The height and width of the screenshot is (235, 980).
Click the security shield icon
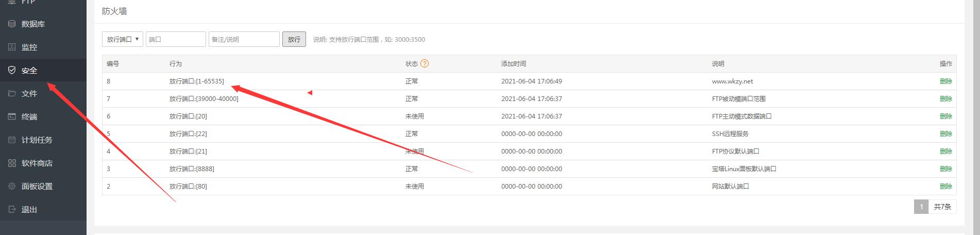pyautogui.click(x=12, y=71)
